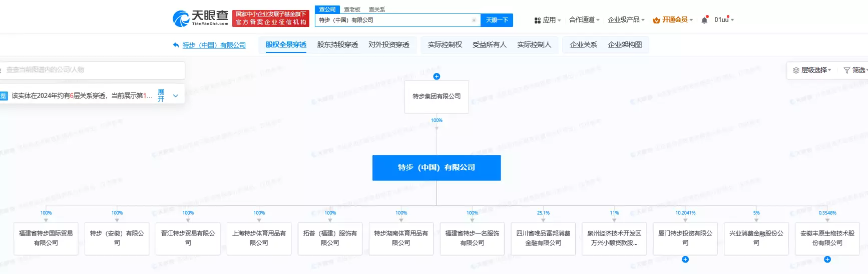868x274 pixels.
Task: Clear the search box with the X icon
Action: tap(474, 20)
